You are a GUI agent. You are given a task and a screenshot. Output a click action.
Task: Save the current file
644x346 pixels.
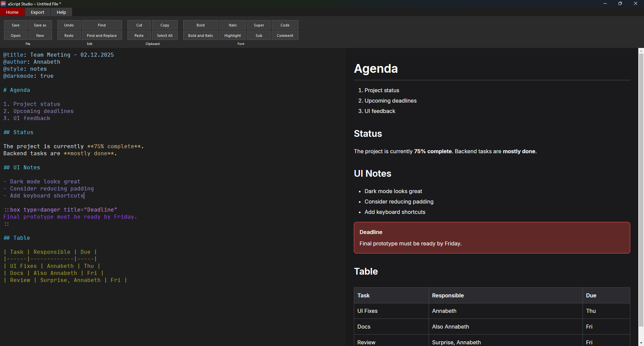click(x=15, y=25)
